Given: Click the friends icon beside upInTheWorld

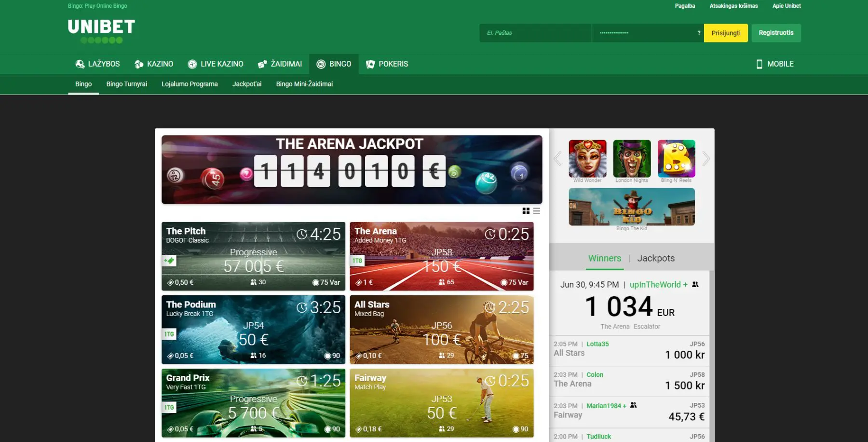Looking at the screenshot, I should (x=694, y=285).
